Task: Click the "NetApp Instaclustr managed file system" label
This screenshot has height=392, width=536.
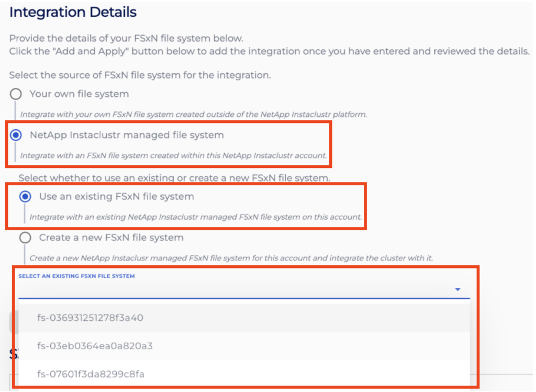Action: (127, 135)
